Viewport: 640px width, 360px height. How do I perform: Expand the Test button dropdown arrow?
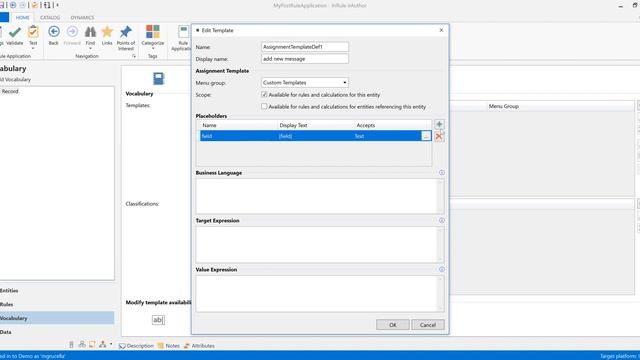[x=33, y=49]
